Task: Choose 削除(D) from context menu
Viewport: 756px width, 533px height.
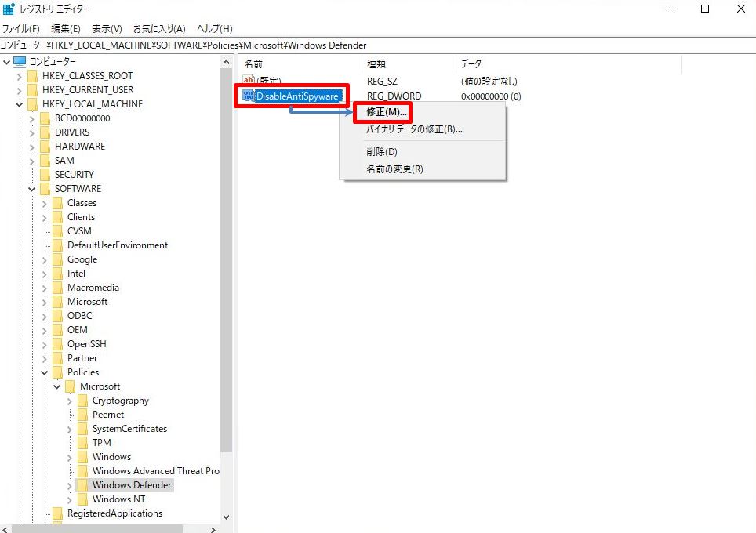Action: (381, 151)
